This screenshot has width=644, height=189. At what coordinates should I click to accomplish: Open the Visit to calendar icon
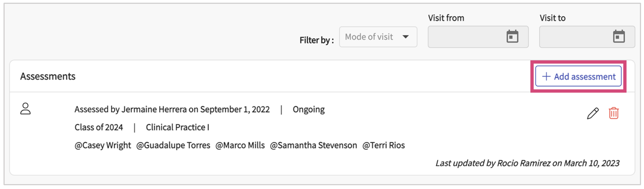pos(619,36)
